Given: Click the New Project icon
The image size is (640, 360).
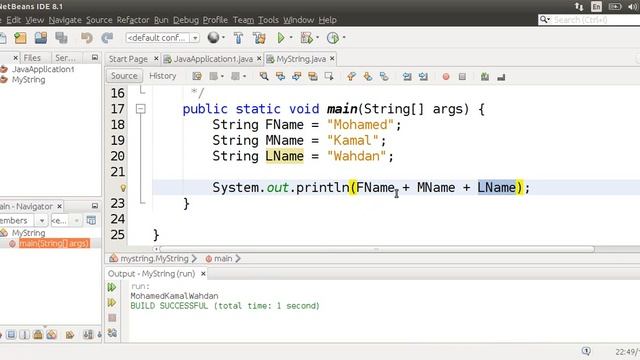Looking at the screenshot, I should click(20, 38).
